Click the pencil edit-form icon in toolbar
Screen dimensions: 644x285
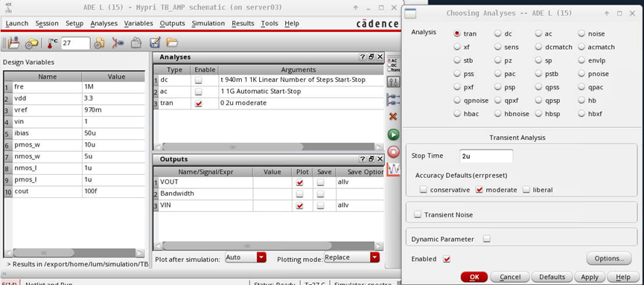pos(154,42)
